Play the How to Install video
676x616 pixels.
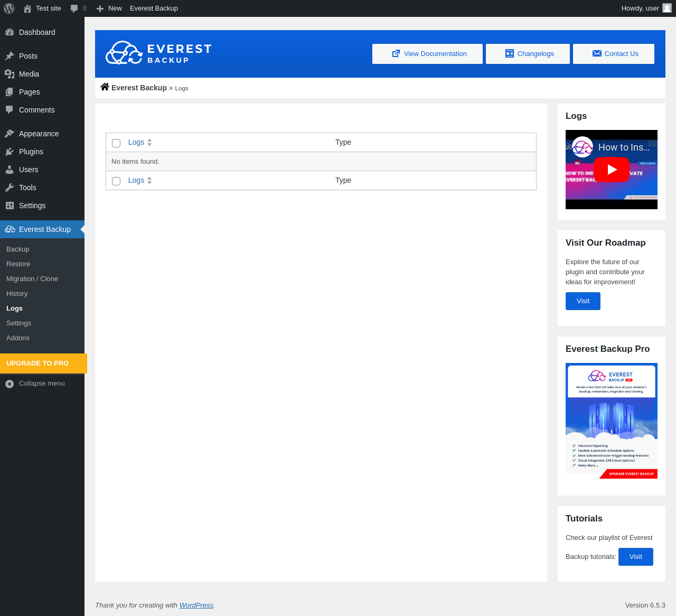coord(612,170)
